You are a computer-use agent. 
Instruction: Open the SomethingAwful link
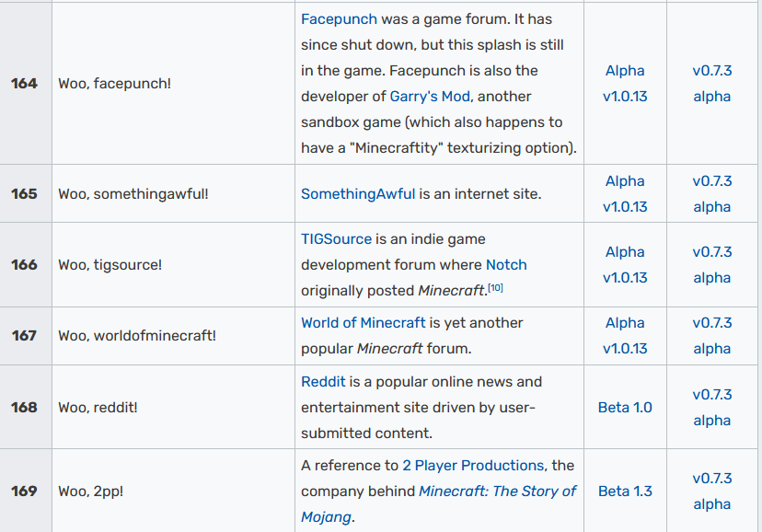358,194
